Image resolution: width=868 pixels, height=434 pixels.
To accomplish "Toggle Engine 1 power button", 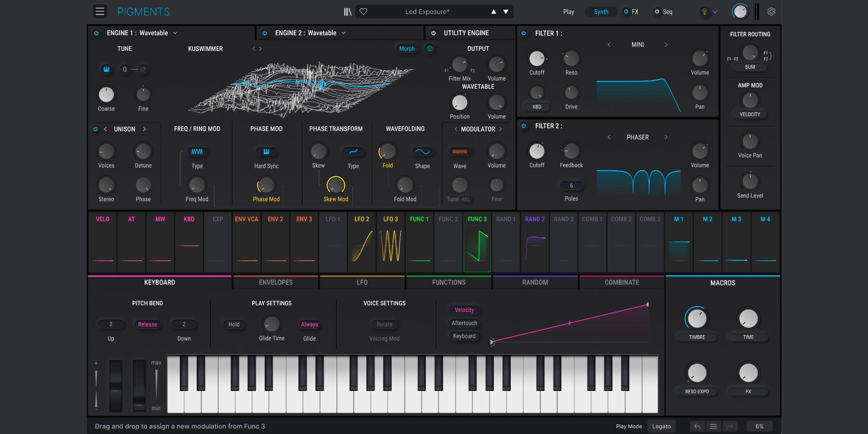I will point(96,33).
